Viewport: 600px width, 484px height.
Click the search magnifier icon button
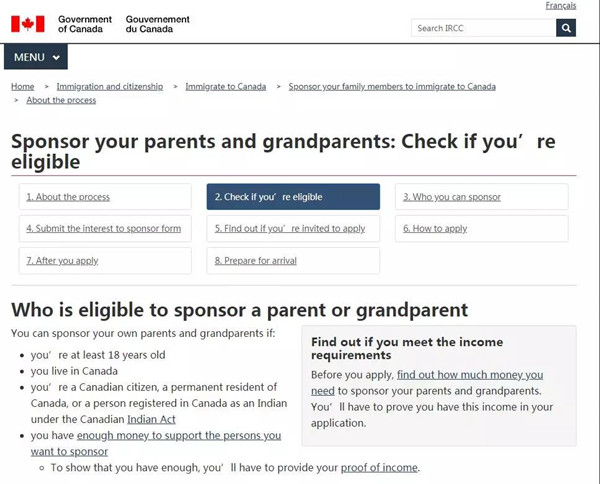point(566,28)
